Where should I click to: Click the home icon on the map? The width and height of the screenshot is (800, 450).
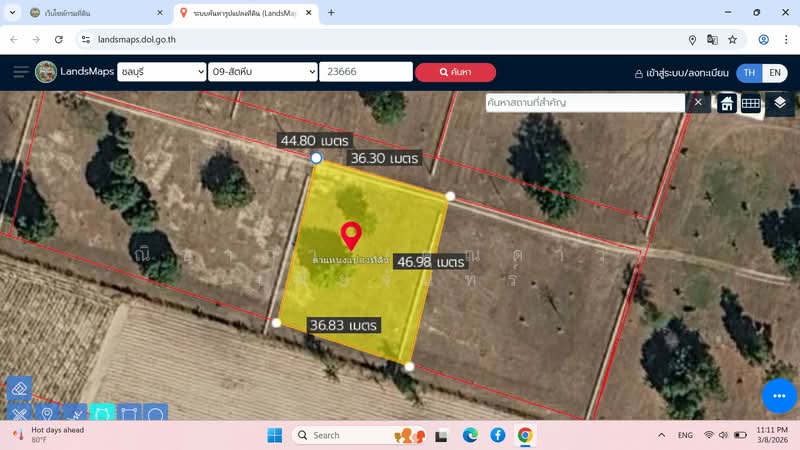(727, 103)
